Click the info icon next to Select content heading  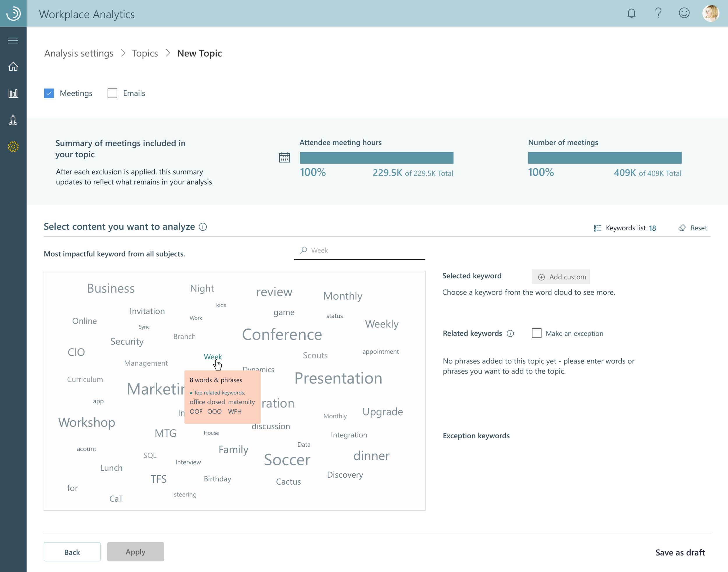(203, 227)
